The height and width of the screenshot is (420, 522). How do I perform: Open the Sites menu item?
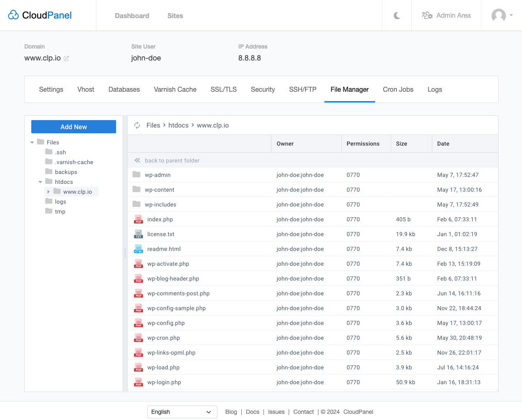tap(175, 16)
